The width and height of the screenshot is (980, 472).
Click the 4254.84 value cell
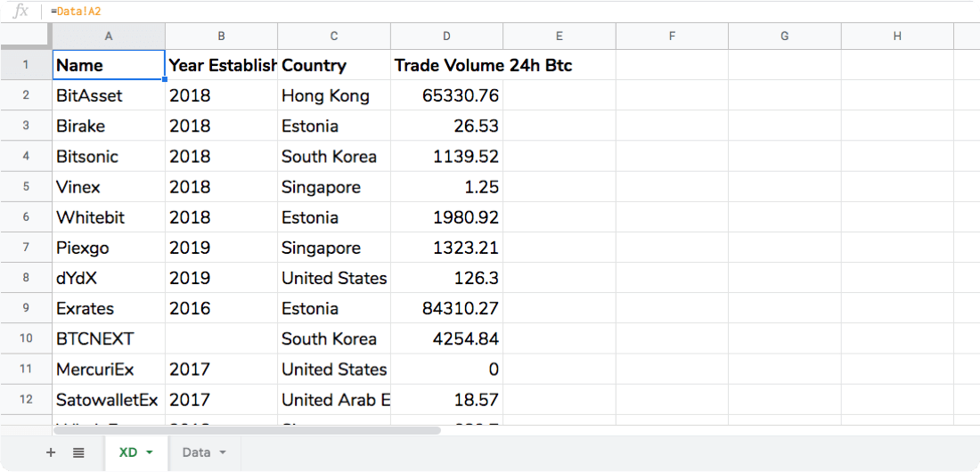pyautogui.click(x=446, y=338)
